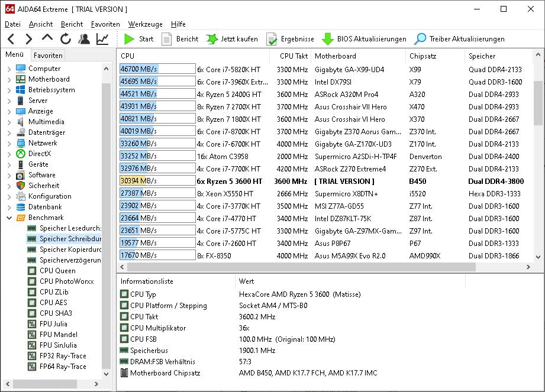Open the Favoriten menu in the menu bar
The width and height of the screenshot is (545, 392).
(x=105, y=24)
